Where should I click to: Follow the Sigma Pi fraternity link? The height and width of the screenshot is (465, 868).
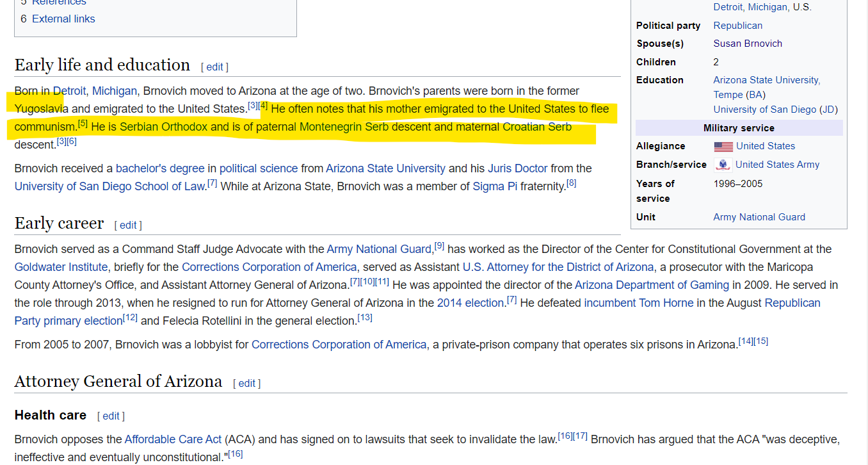pos(495,186)
